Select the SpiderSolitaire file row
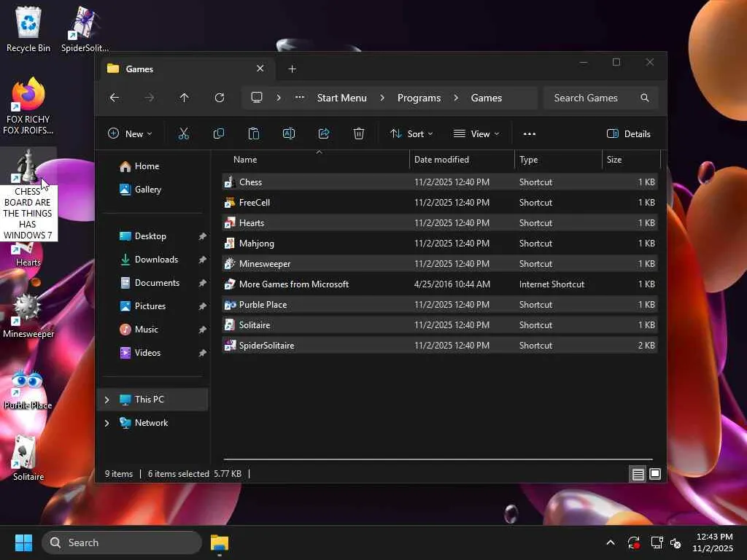Image resolution: width=747 pixels, height=560 pixels. pos(440,346)
